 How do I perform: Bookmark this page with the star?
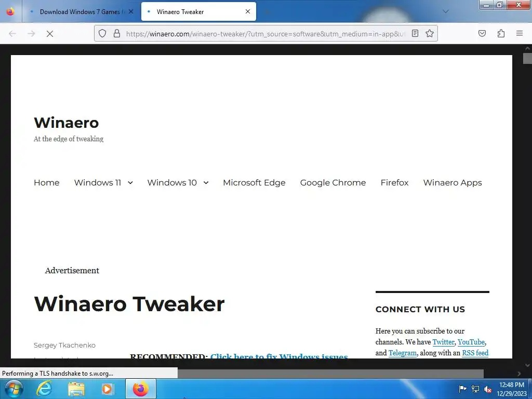pyautogui.click(x=430, y=33)
